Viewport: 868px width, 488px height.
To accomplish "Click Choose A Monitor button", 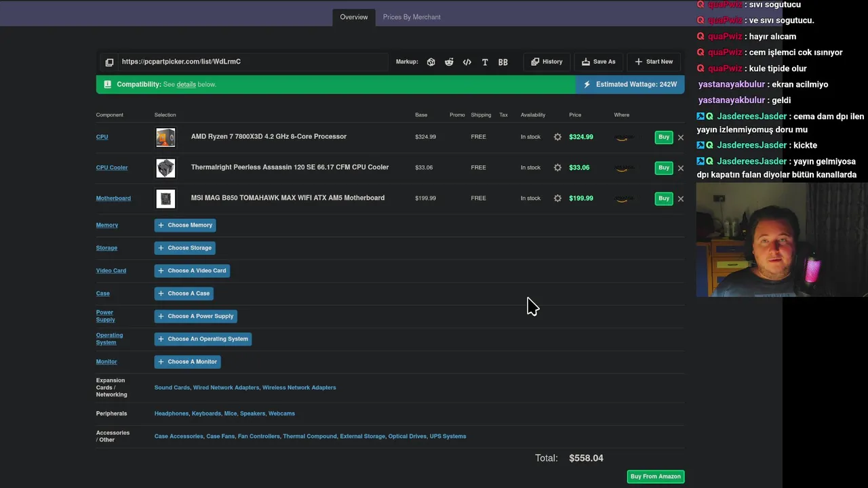I will [x=187, y=362].
